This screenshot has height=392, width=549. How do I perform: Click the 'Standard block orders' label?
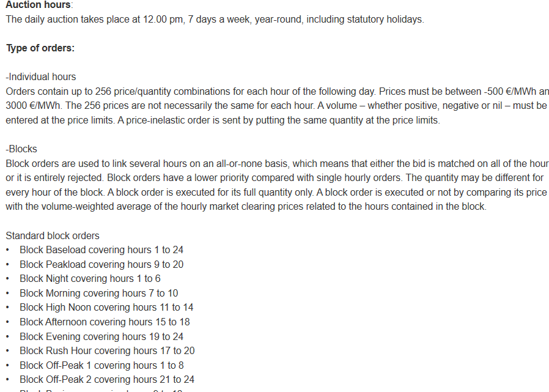(x=53, y=236)
